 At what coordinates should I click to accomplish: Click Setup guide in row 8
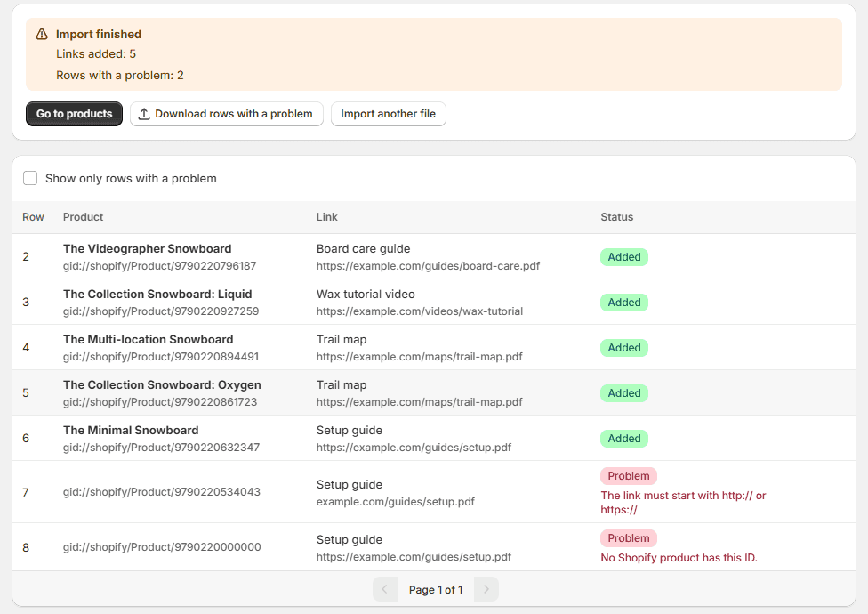click(350, 540)
